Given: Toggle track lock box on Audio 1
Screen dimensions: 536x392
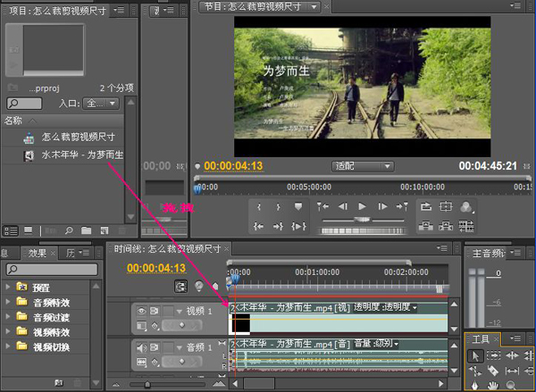Looking at the screenshot, I should tap(168, 348).
